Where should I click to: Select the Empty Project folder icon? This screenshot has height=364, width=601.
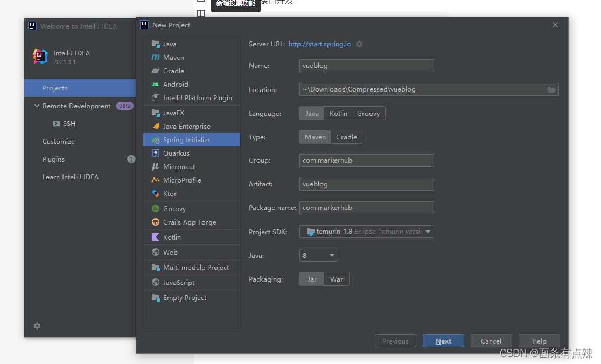pyautogui.click(x=156, y=298)
